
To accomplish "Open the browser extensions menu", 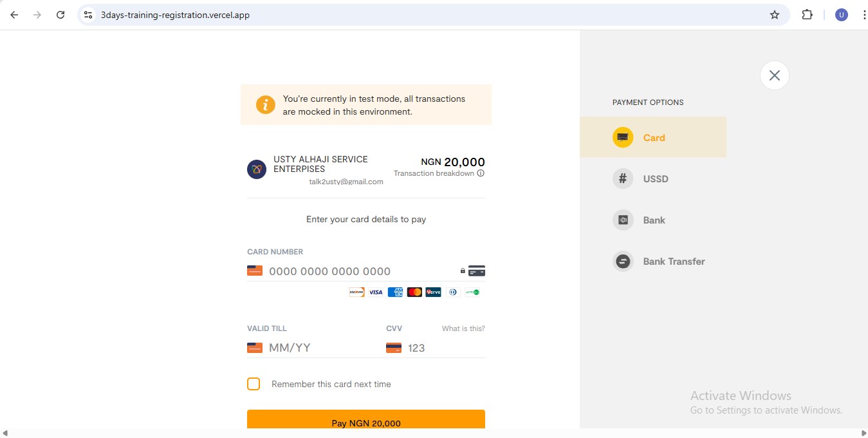I will point(807,14).
